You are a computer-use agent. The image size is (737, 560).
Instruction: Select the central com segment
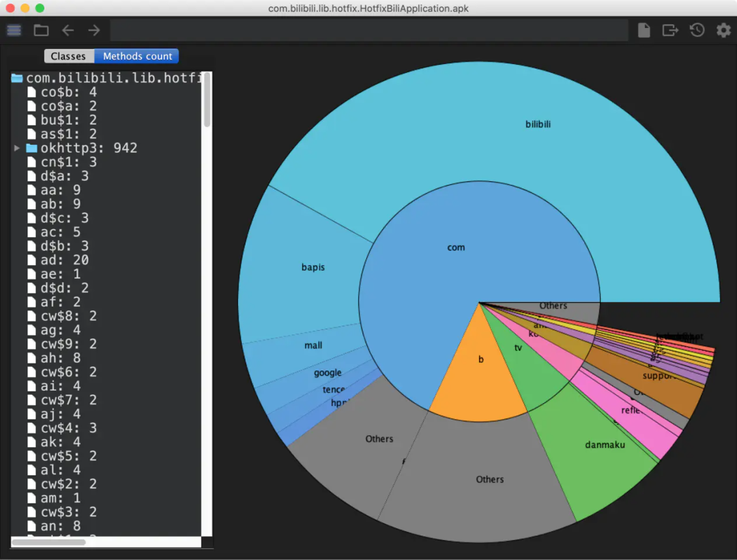tap(455, 247)
